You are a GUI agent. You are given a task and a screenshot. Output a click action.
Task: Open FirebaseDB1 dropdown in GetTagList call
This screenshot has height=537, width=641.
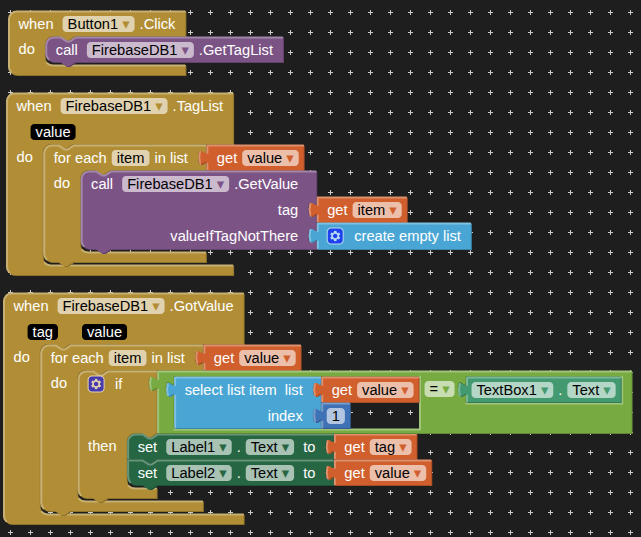[x=185, y=49]
